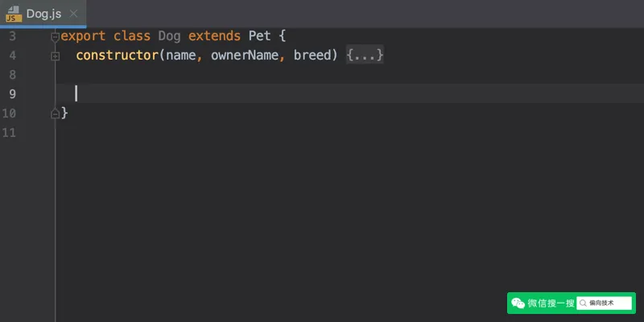Click the 微信搜一搜 label text

[551, 303]
